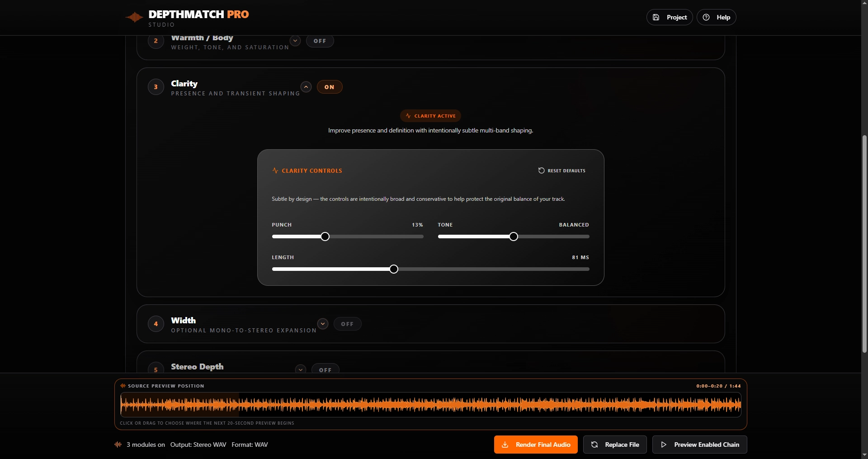Viewport: 868px width, 459px height.
Task: Click the Punch 13% value
Action: coord(417,225)
